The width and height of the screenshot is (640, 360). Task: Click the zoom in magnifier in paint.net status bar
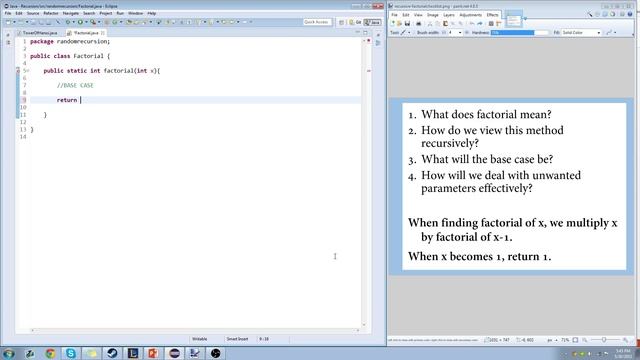625,340
